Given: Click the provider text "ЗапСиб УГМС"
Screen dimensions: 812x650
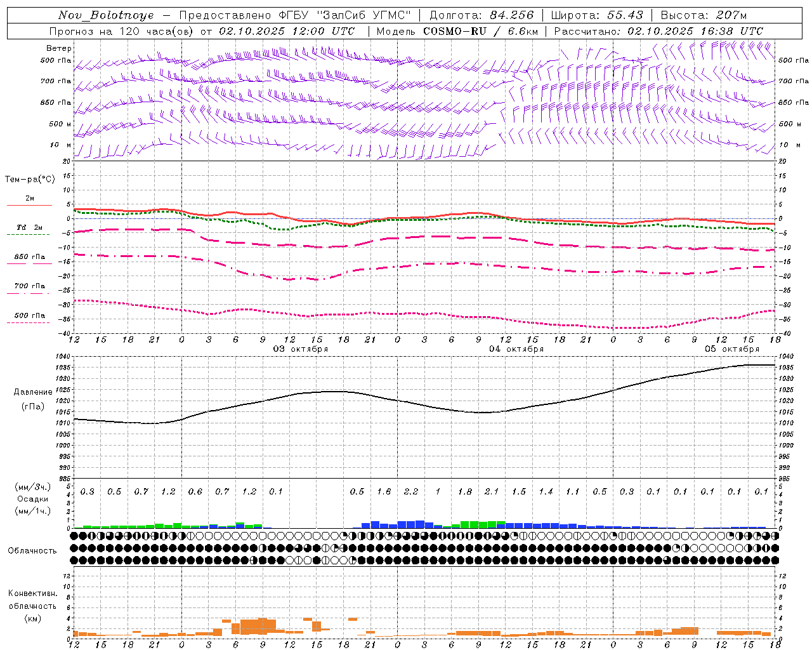Looking at the screenshot, I should tap(365, 15).
